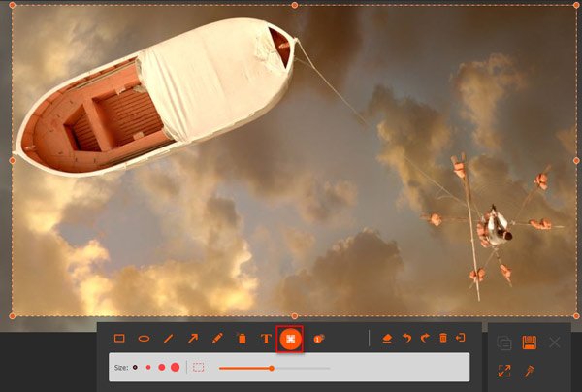Select the eraser tool

pyautogui.click(x=387, y=339)
